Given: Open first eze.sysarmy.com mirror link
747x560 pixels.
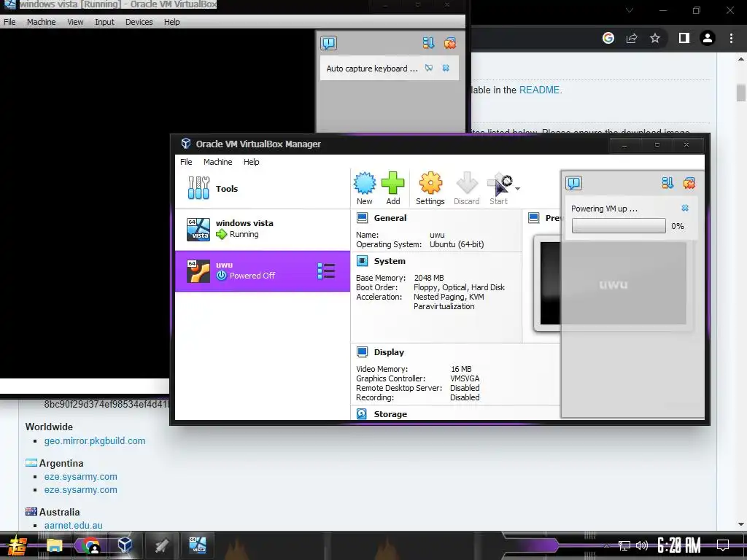Looking at the screenshot, I should point(80,477).
